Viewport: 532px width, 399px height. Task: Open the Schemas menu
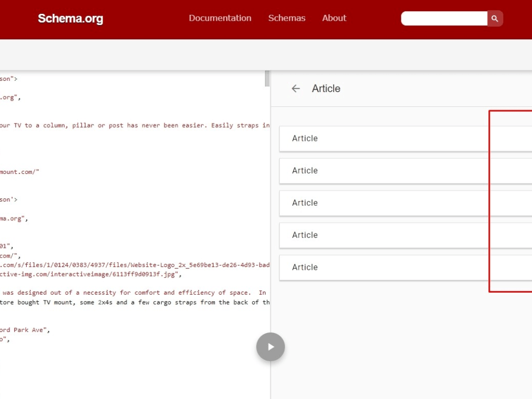(x=287, y=18)
